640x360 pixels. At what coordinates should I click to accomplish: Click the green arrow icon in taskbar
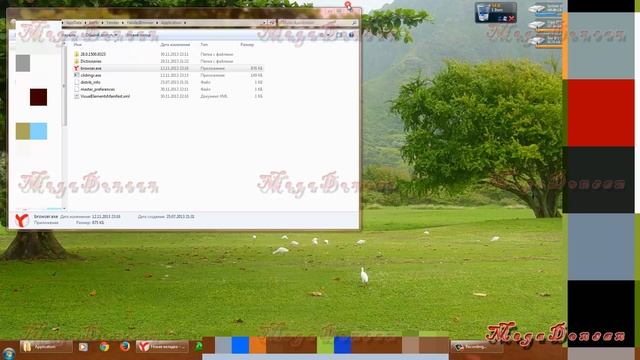pos(199,347)
